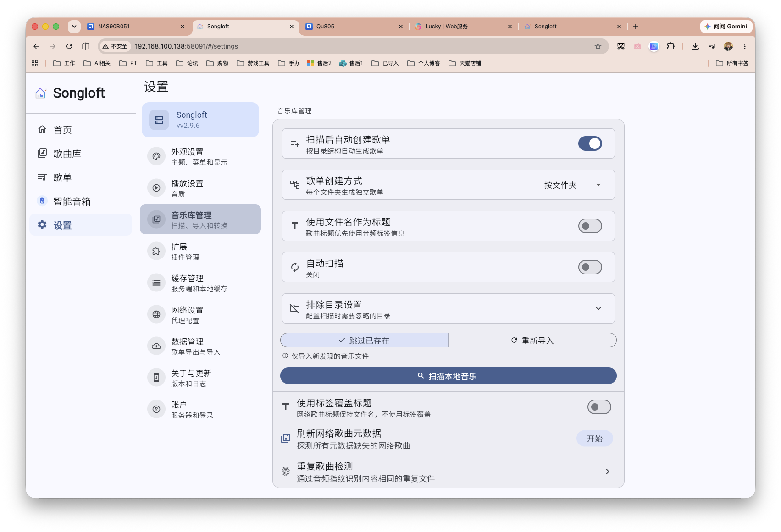Click the sync icon beside 自动扫描
The image size is (781, 532).
(295, 267)
